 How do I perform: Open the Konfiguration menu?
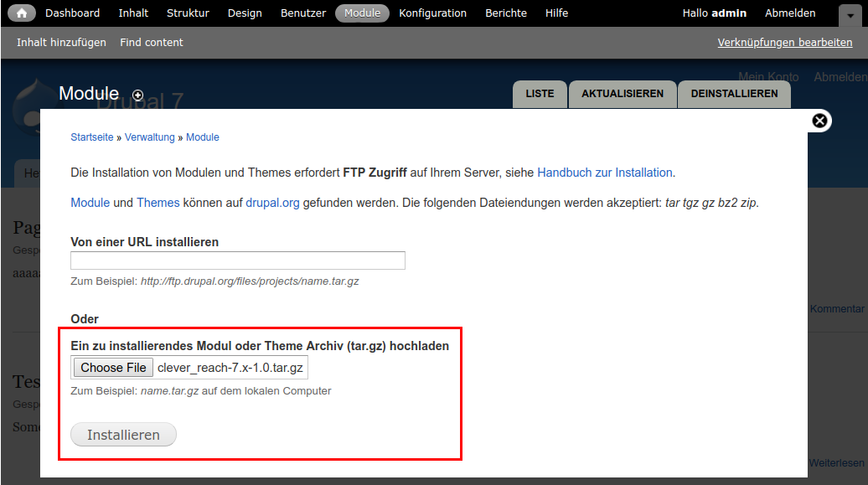pyautogui.click(x=432, y=13)
